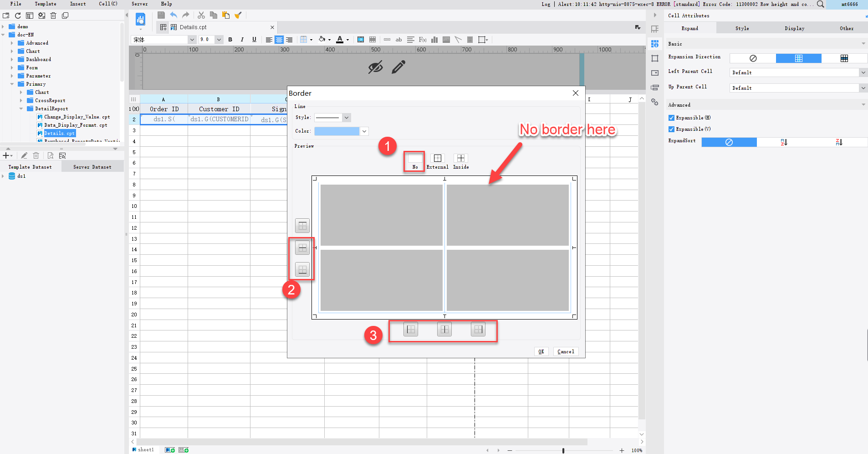Undo the last action

[x=174, y=15]
